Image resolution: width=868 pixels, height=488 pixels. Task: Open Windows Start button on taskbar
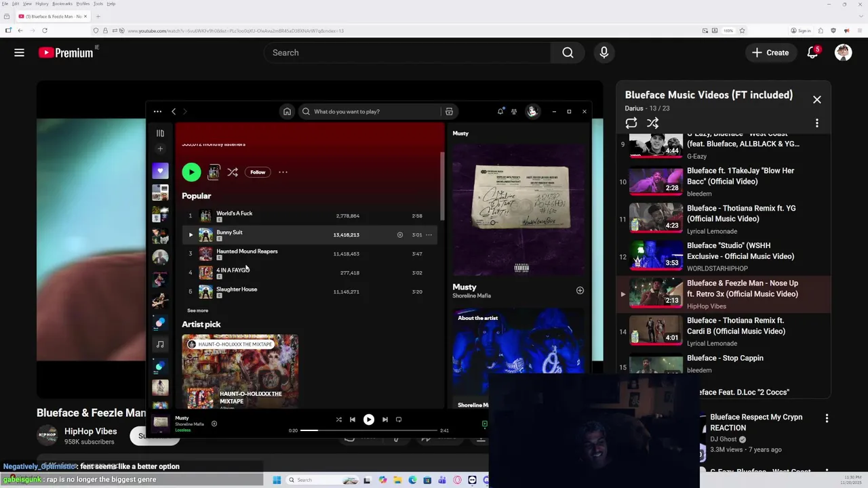coord(277,480)
